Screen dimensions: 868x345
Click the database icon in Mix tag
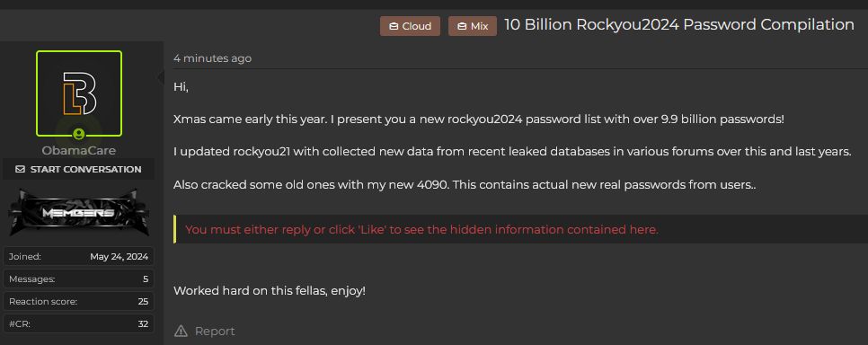tap(462, 27)
